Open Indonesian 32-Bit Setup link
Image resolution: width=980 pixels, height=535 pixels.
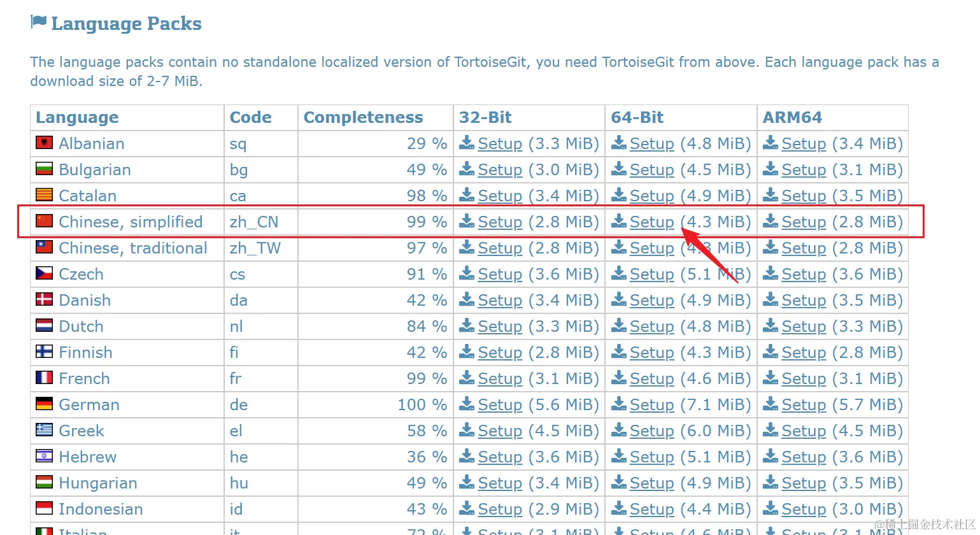point(500,509)
